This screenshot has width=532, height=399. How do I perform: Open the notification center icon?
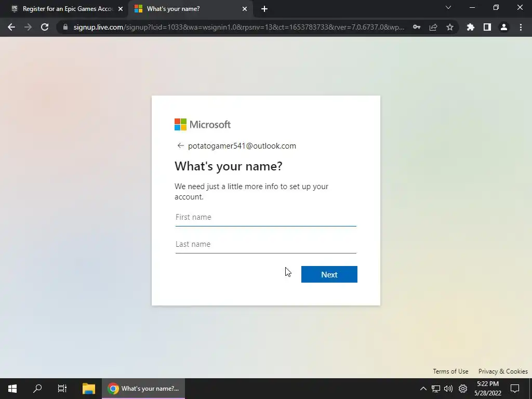515,389
